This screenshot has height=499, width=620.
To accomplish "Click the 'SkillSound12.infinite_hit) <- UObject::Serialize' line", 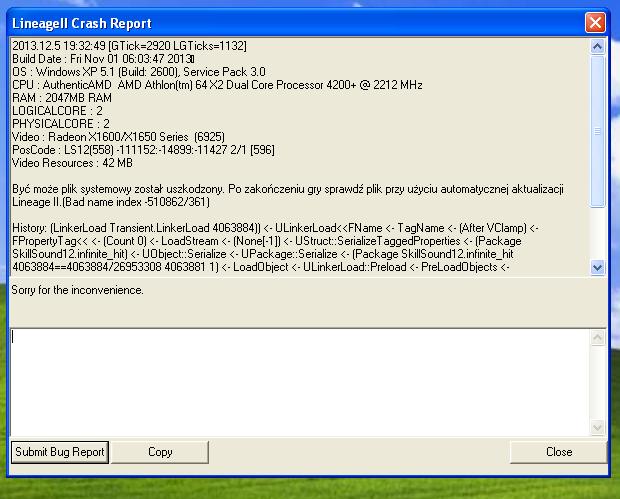I will [263, 254].
